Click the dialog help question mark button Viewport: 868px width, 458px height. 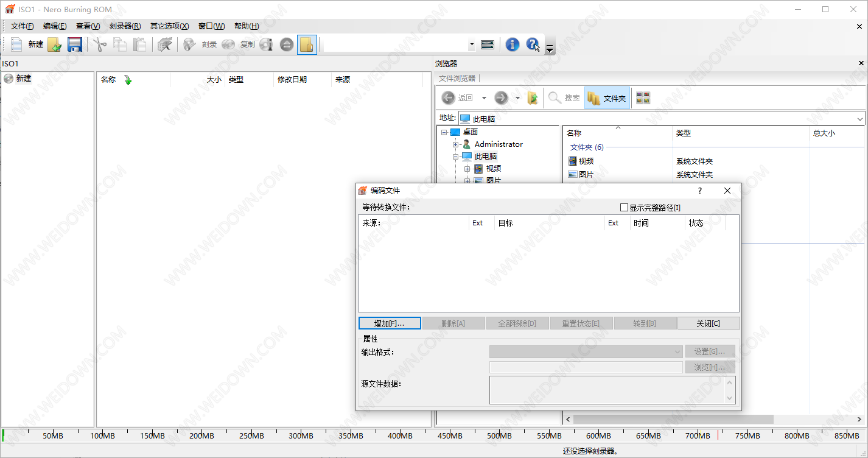click(x=700, y=191)
